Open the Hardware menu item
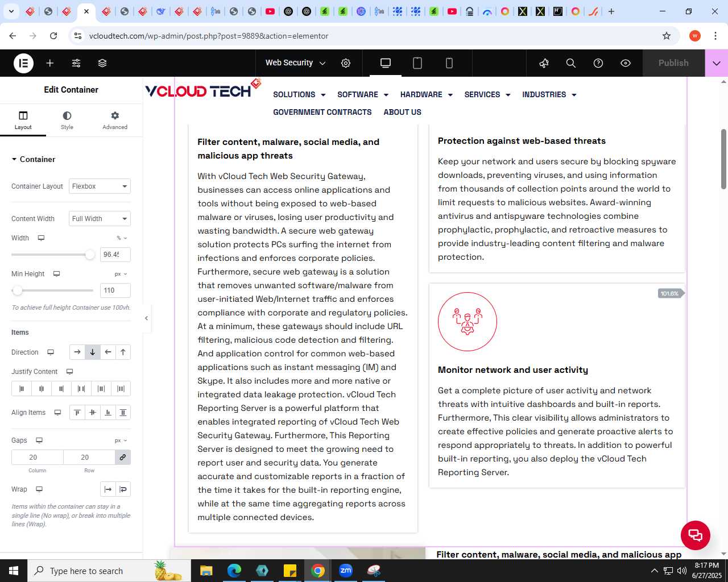 pyautogui.click(x=427, y=95)
